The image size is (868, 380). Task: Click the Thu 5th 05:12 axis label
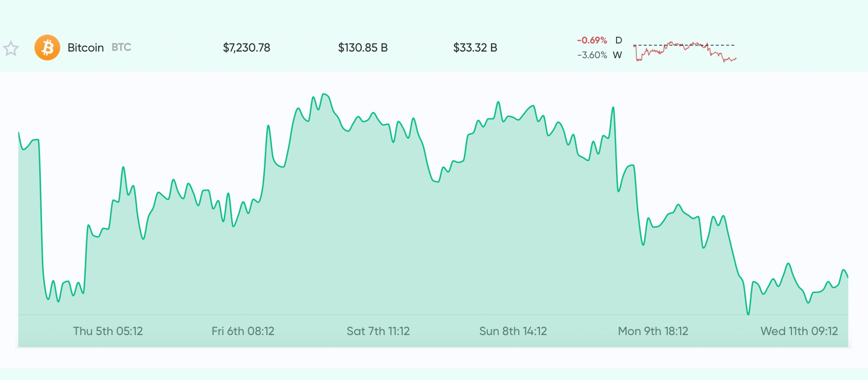[x=108, y=331]
